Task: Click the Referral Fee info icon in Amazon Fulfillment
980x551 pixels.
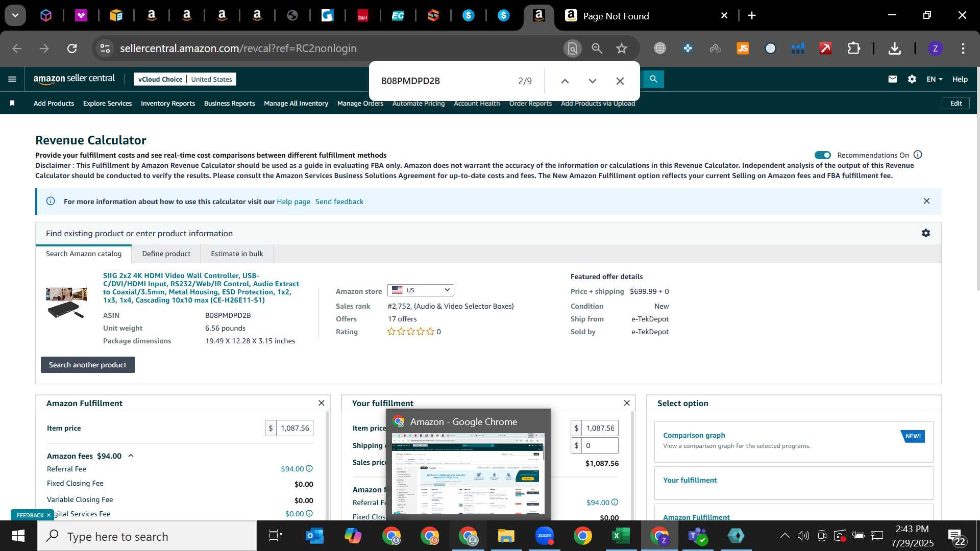Action: [309, 468]
